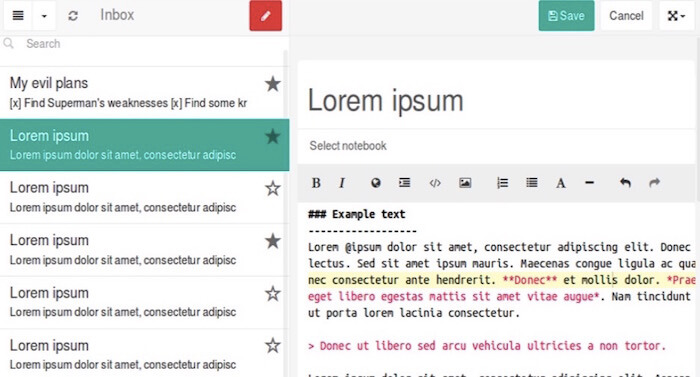Apply italic formatting in editor toolbar

342,183
